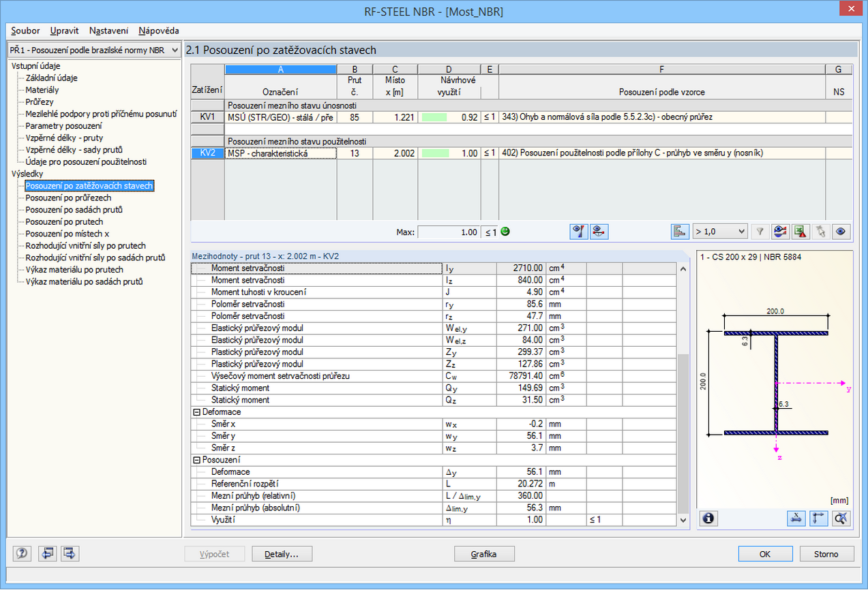Select Průřezy in the tree
868x590 pixels.
coord(39,102)
